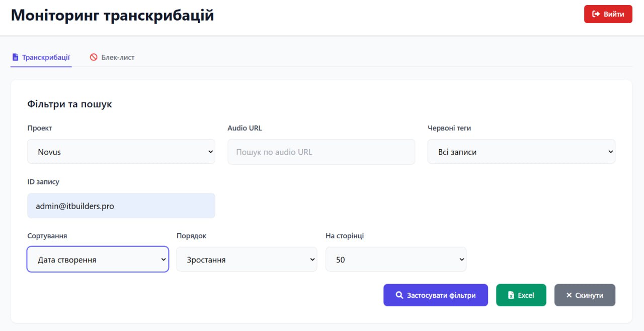This screenshot has width=644, height=331.
Task: Click the X icon on Скинути button
Action: (569, 295)
